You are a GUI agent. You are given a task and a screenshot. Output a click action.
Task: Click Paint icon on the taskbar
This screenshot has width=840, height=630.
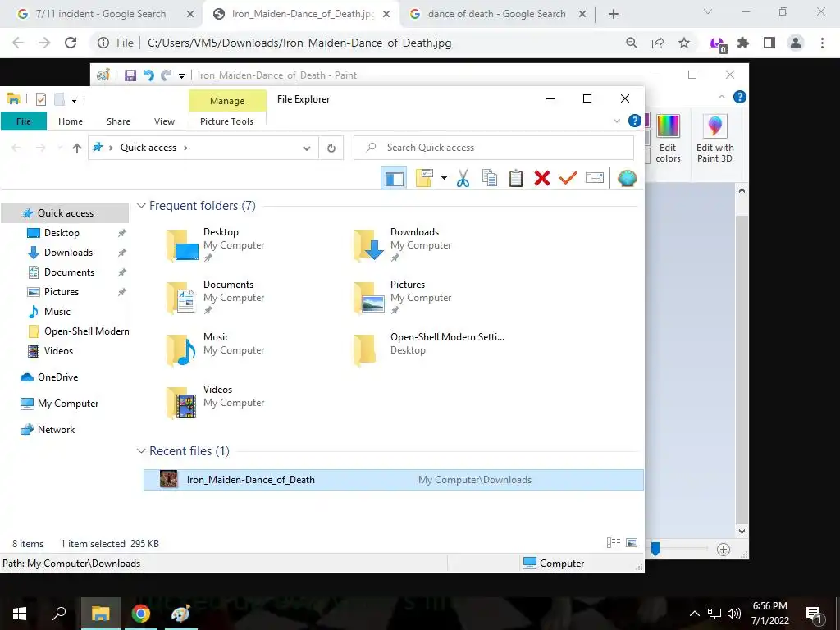[x=180, y=614]
